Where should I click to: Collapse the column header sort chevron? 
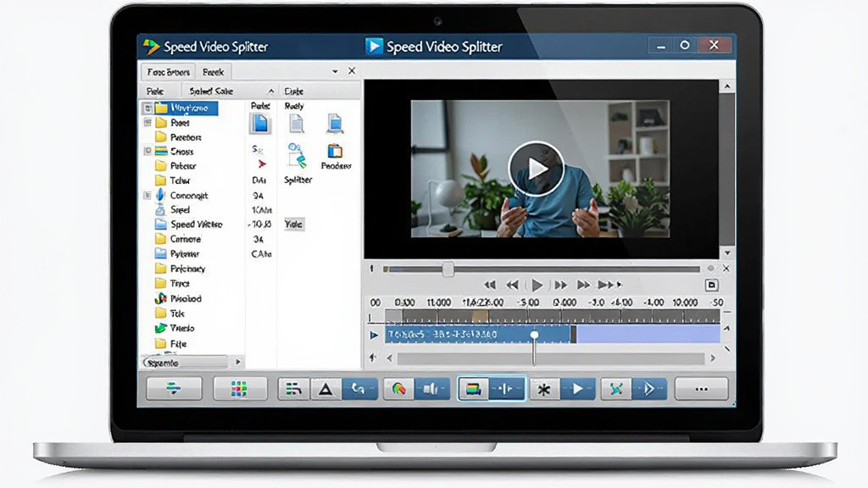coord(270,91)
